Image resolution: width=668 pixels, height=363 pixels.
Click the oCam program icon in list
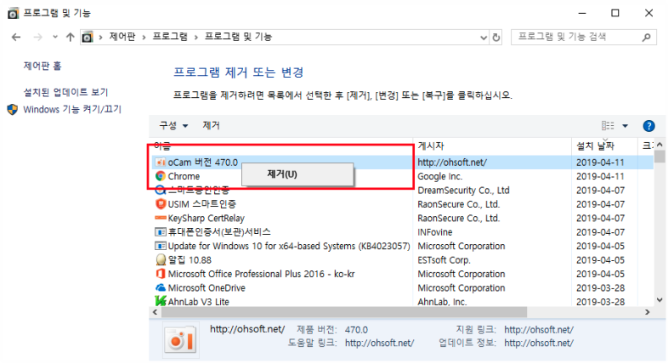click(x=160, y=162)
